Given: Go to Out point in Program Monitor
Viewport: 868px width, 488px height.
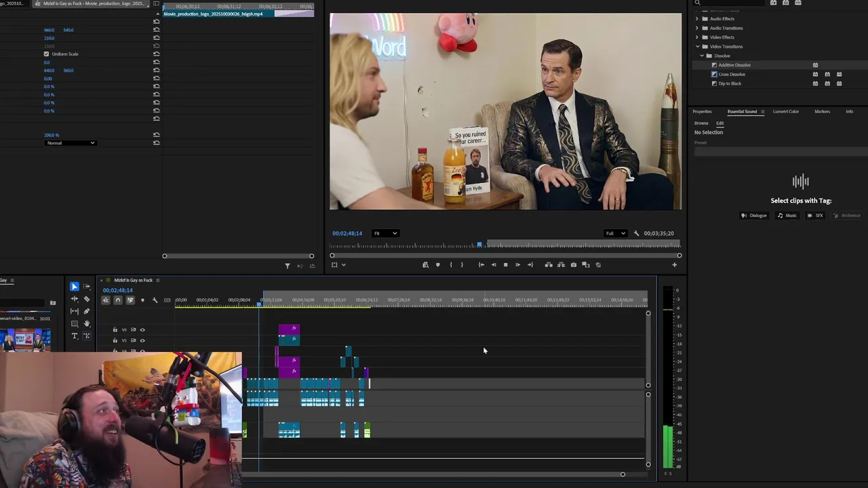Looking at the screenshot, I should (x=530, y=265).
